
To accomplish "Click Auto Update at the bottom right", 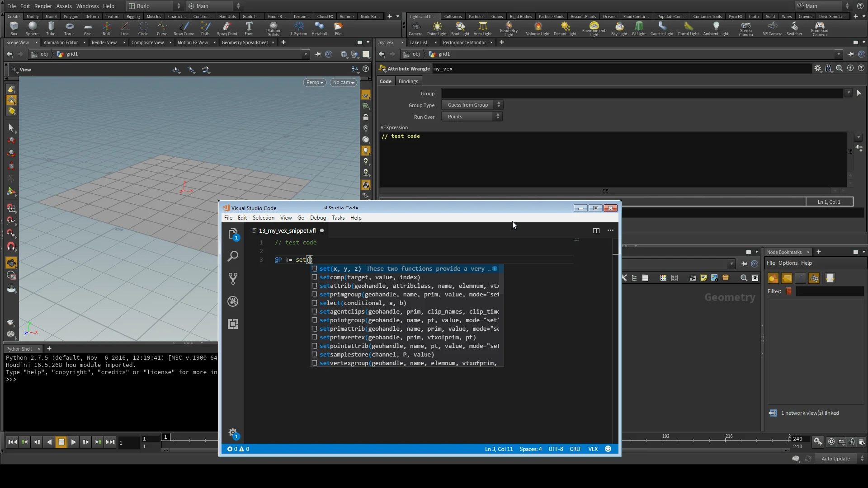I will (x=835, y=458).
